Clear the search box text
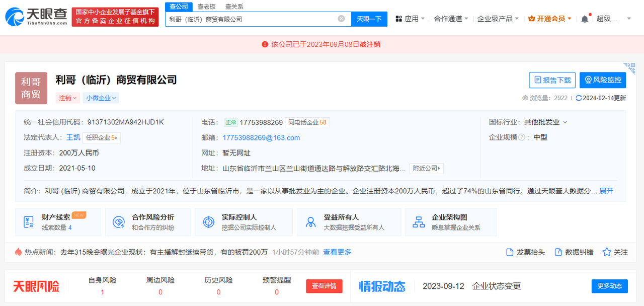 [x=341, y=19]
